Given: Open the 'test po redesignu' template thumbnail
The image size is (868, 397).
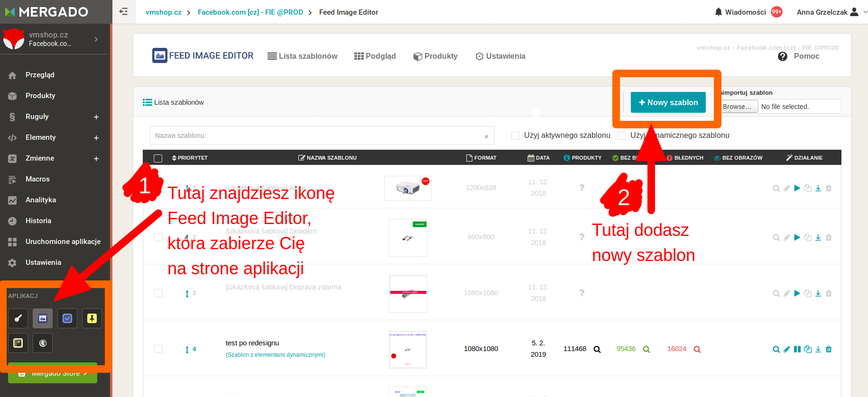Looking at the screenshot, I should coord(408,350).
